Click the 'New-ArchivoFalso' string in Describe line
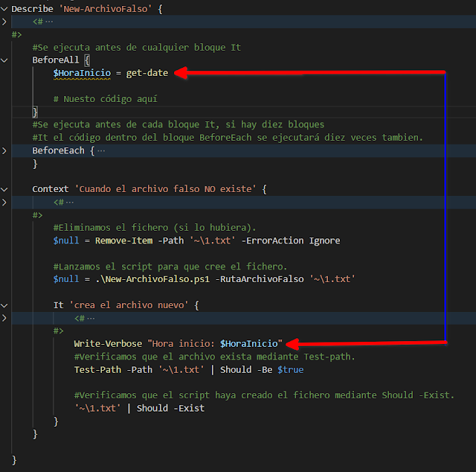476x472 pixels. pyautogui.click(x=106, y=9)
